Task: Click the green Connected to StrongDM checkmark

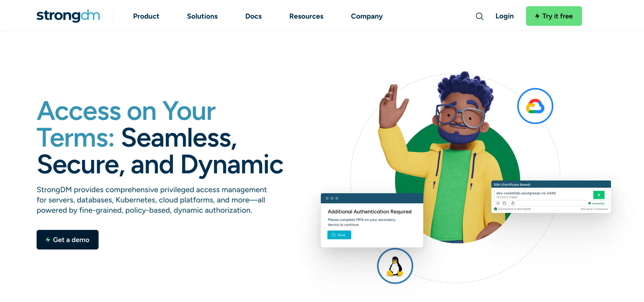Action: (x=495, y=209)
